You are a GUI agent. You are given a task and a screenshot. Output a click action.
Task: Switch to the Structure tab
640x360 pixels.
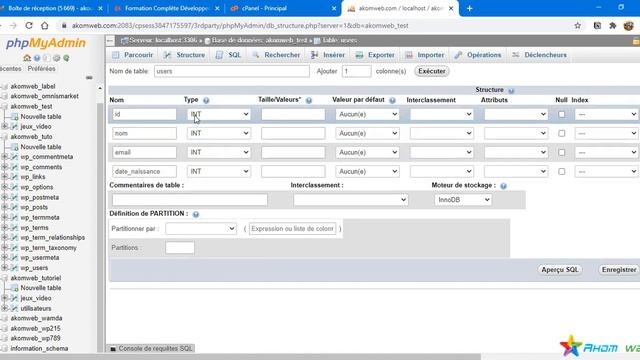(x=184, y=55)
